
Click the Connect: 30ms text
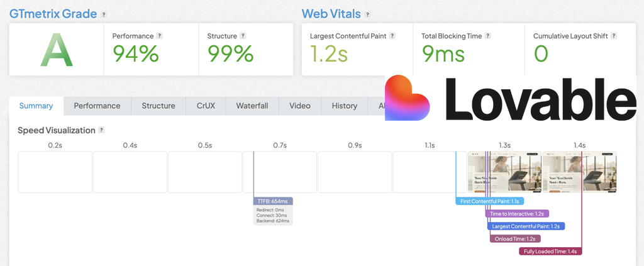tap(272, 216)
